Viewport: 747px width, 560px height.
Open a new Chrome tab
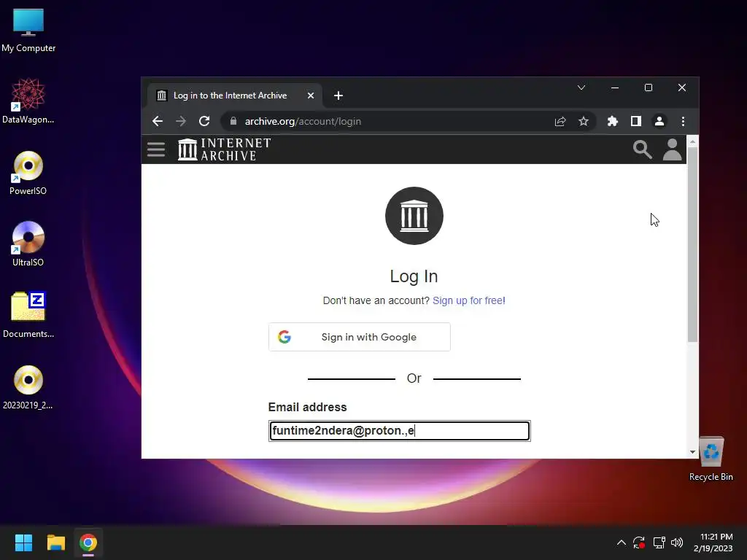pyautogui.click(x=338, y=96)
